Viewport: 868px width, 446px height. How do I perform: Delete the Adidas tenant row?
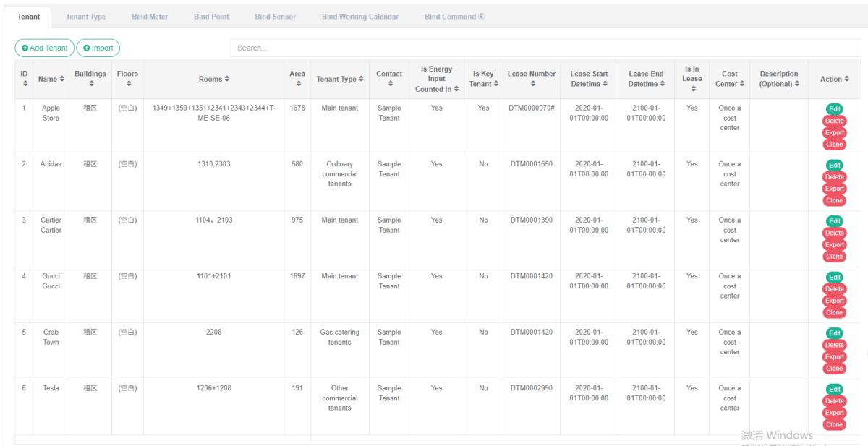(x=834, y=176)
